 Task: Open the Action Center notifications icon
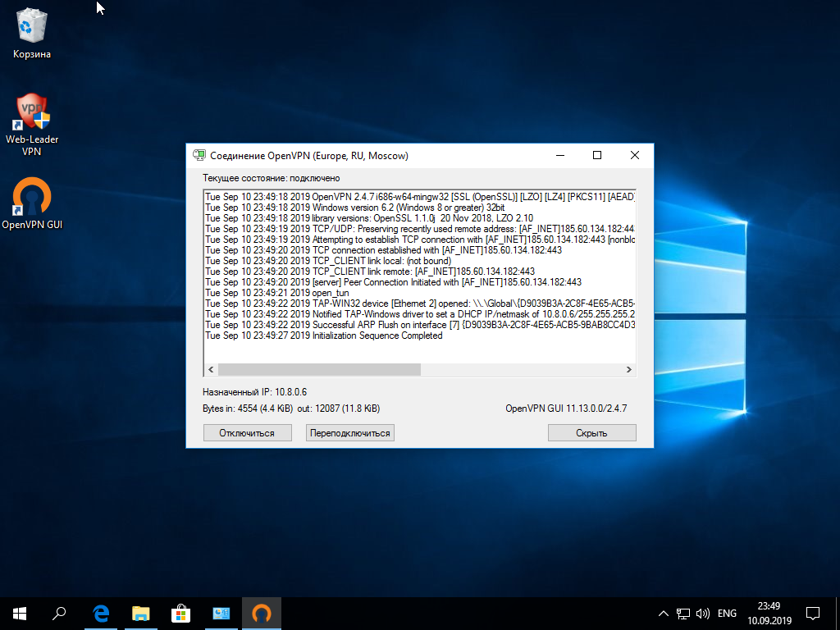(813, 614)
